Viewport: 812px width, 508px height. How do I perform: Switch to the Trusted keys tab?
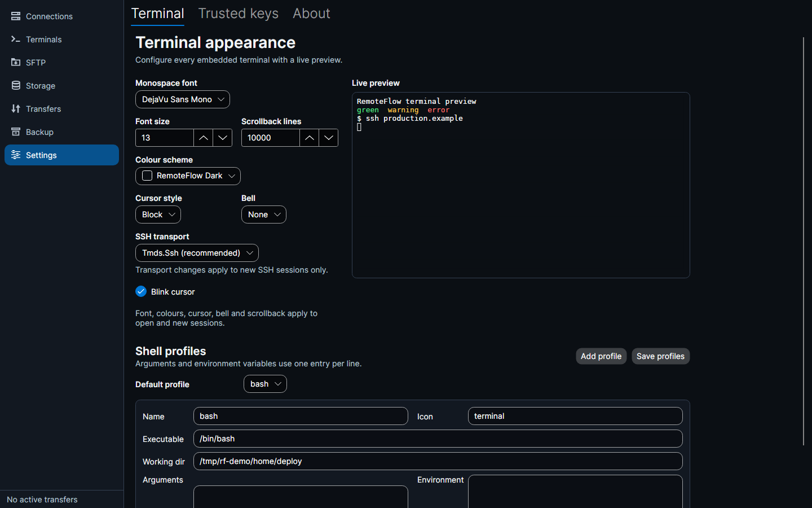pyautogui.click(x=239, y=14)
